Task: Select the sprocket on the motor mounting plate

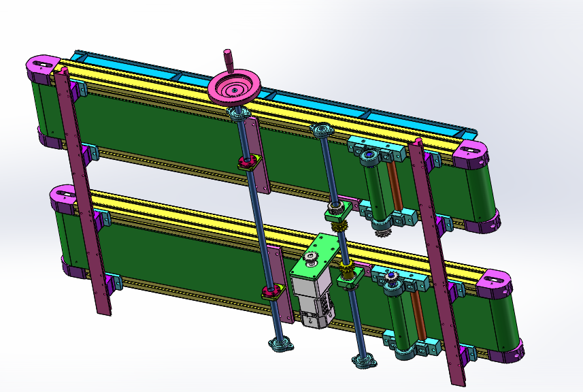Action: point(310,258)
